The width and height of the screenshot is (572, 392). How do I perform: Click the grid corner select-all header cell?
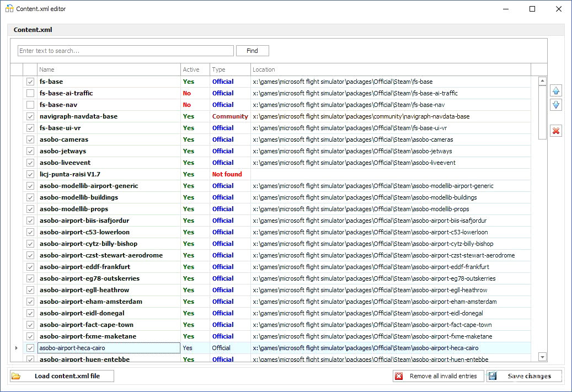coord(17,69)
